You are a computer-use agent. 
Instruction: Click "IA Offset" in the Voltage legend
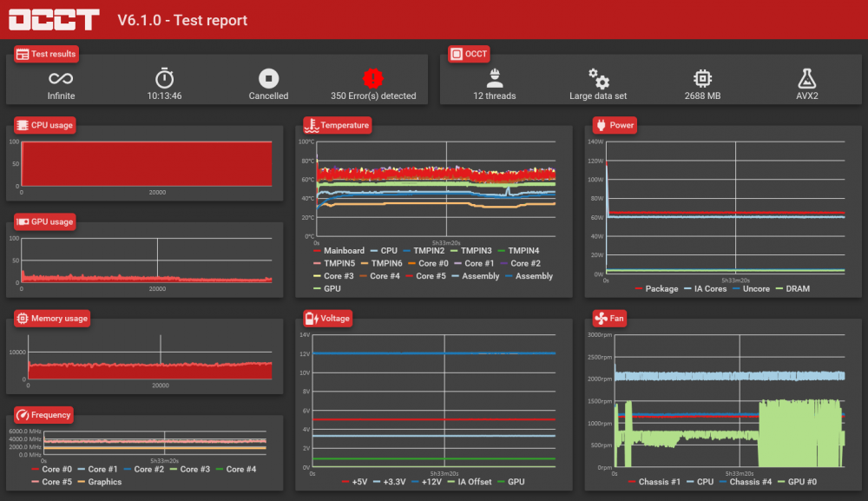point(475,482)
